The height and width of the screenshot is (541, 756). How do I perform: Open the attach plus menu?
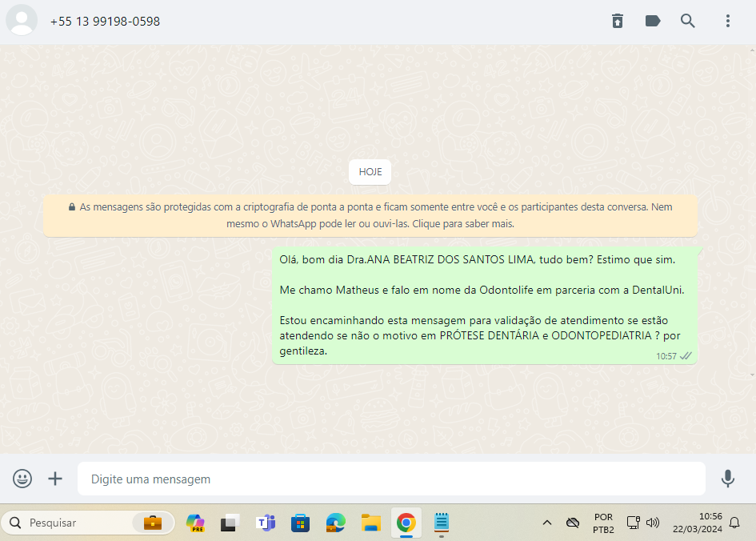click(55, 479)
